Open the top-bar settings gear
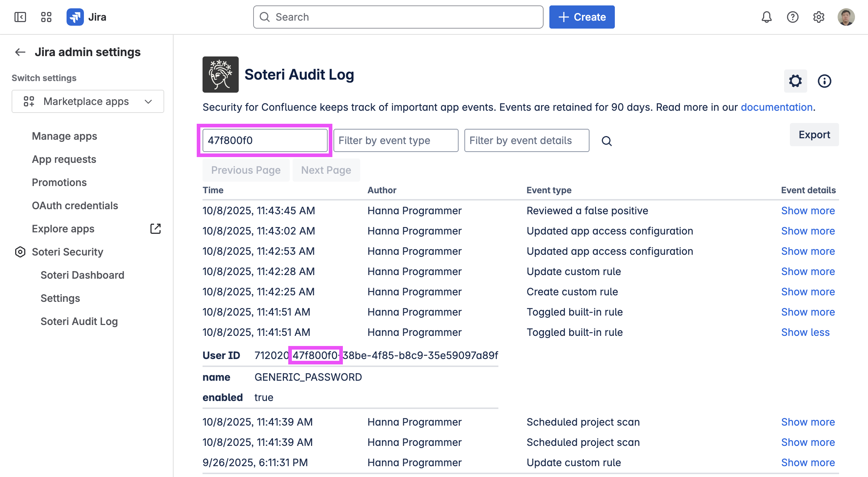The height and width of the screenshot is (477, 868). point(818,17)
